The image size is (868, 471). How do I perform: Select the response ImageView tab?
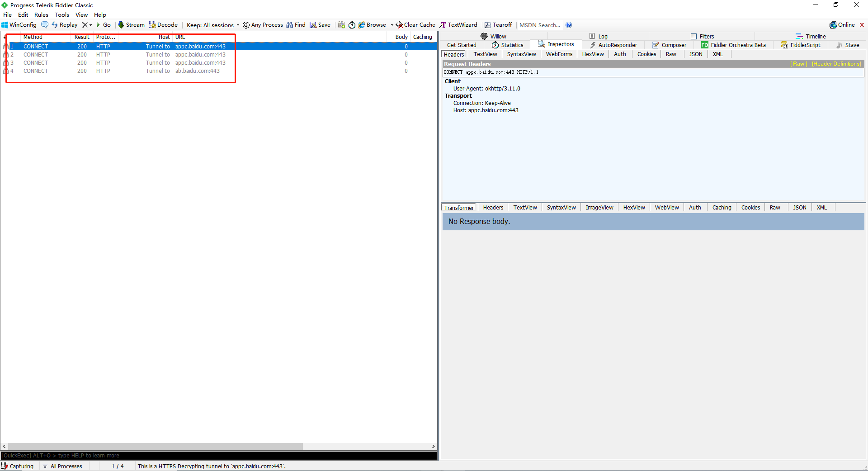pyautogui.click(x=599, y=208)
